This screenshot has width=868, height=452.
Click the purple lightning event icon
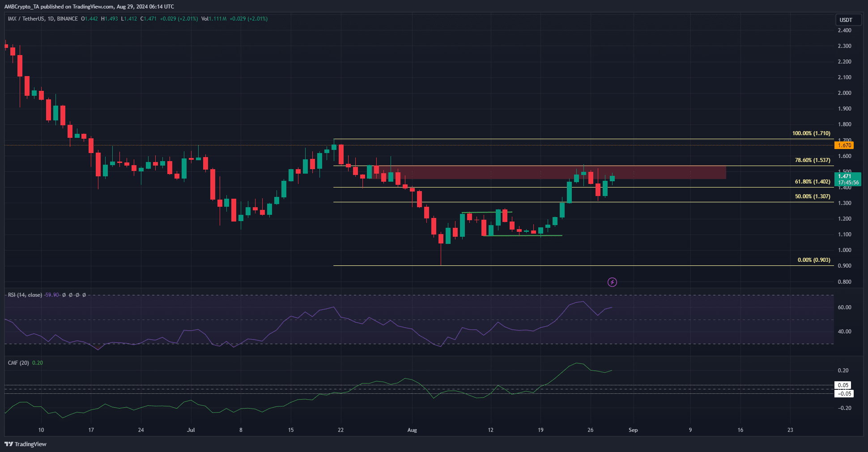(612, 282)
